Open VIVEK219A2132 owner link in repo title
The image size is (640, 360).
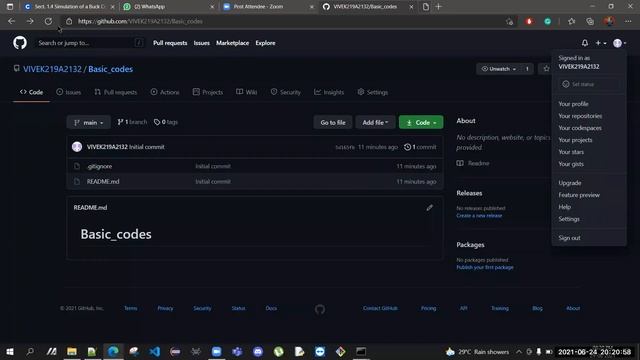click(52, 69)
